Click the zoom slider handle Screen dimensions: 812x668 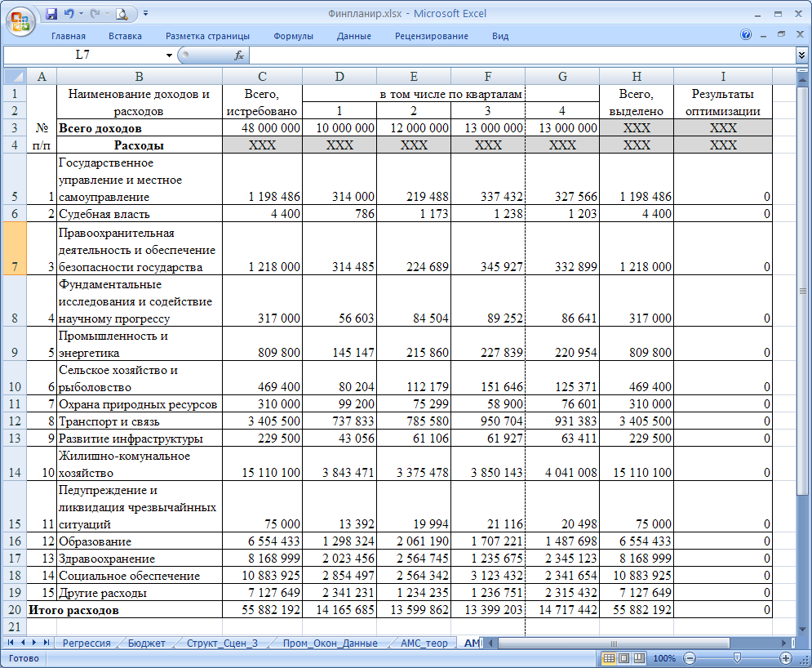pyautogui.click(x=737, y=658)
